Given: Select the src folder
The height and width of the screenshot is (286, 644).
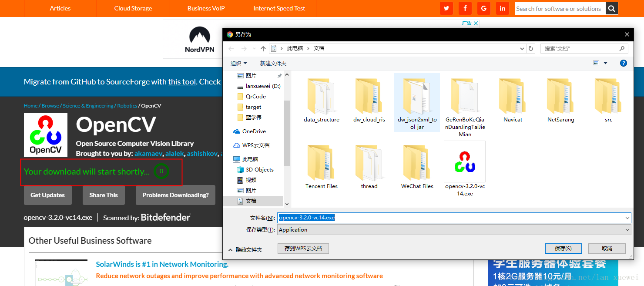Looking at the screenshot, I should (x=608, y=101).
